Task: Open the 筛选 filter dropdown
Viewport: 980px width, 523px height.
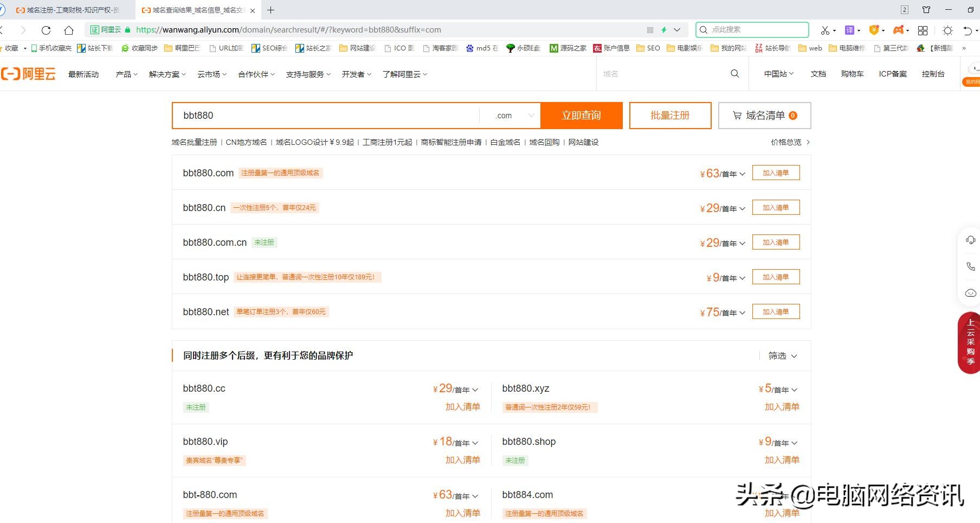Action: 781,356
